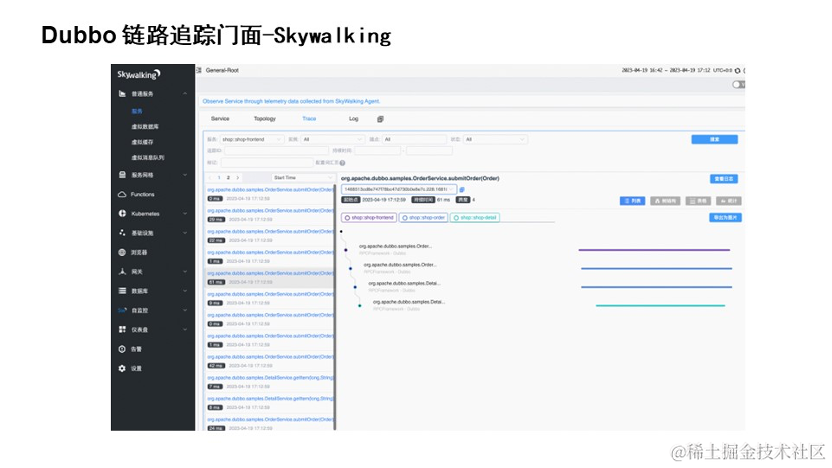Click the help question-mark icon beside the tags field
The image size is (832, 468).
click(342, 163)
